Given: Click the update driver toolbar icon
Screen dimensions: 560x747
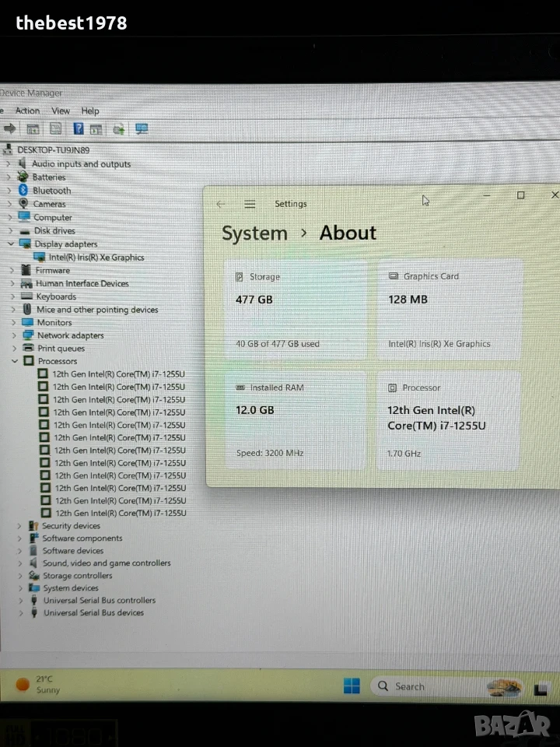Looking at the screenshot, I should 118,129.
